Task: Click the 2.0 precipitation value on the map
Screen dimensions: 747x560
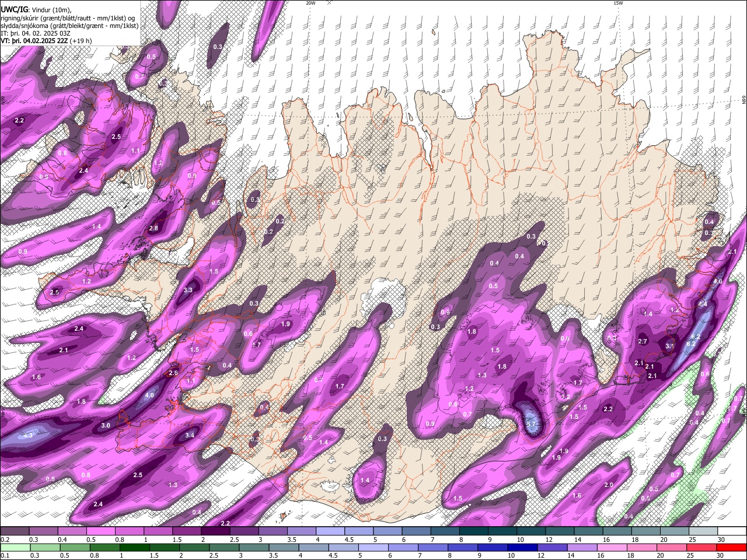Action: [x=609, y=485]
